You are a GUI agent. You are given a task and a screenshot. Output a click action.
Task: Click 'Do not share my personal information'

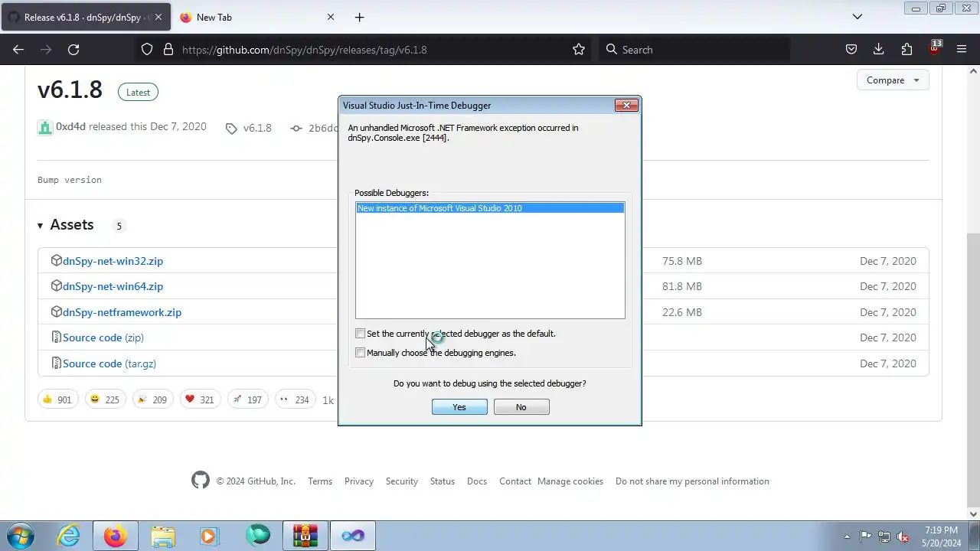coord(692,481)
